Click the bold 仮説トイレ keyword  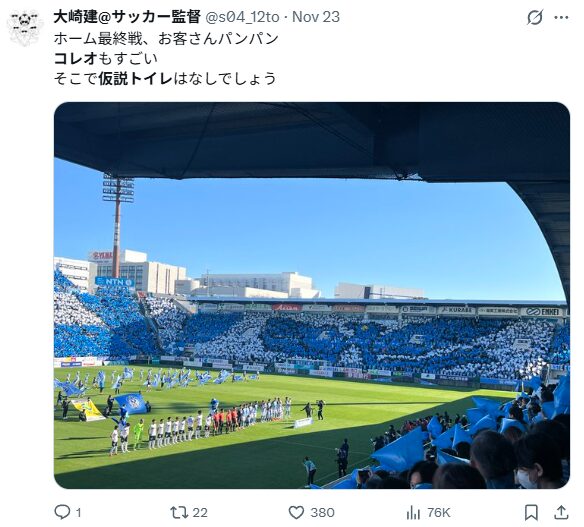[x=136, y=78]
